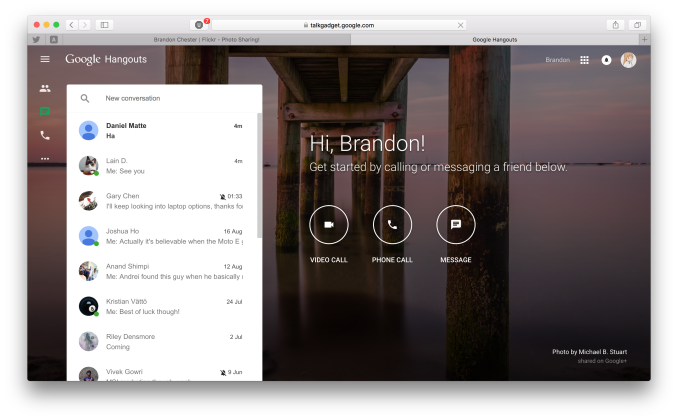Open the Anand Shimpi conversation

(x=162, y=271)
